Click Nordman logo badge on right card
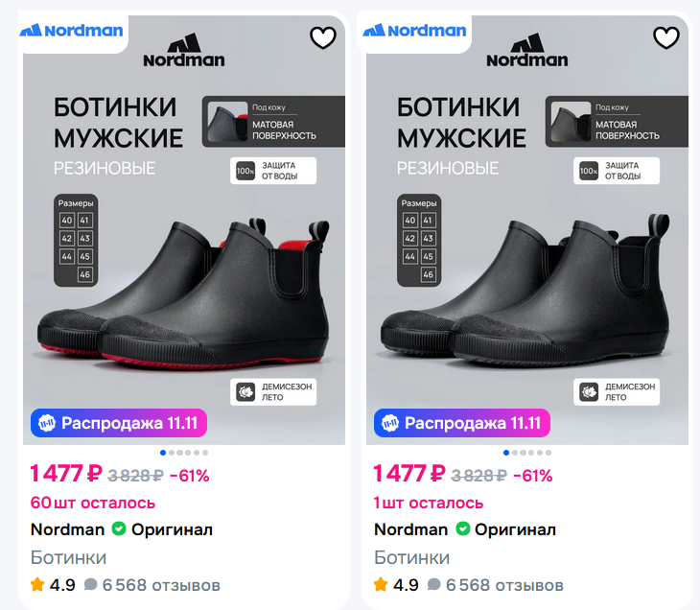700x610 pixels. (x=414, y=30)
